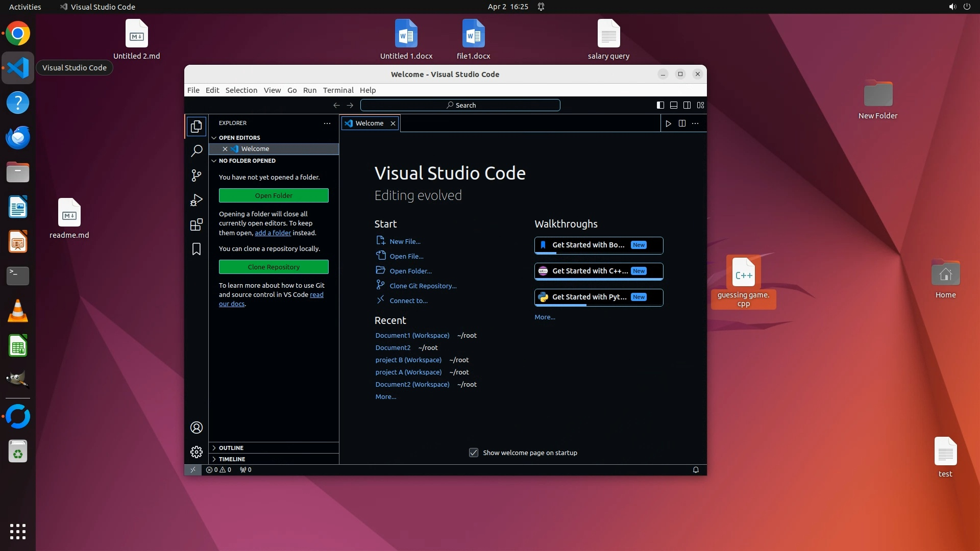
Task: Click the status bar notifications bell
Action: click(x=695, y=470)
